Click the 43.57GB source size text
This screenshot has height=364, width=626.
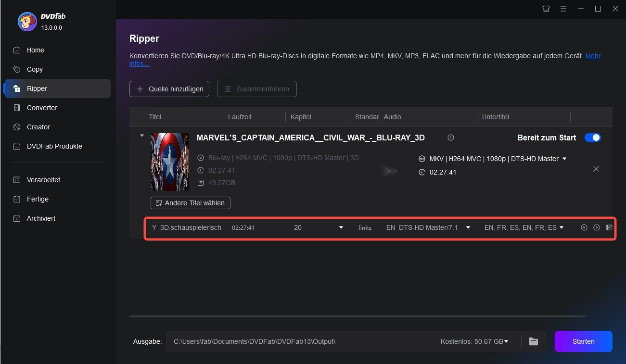coord(222,183)
